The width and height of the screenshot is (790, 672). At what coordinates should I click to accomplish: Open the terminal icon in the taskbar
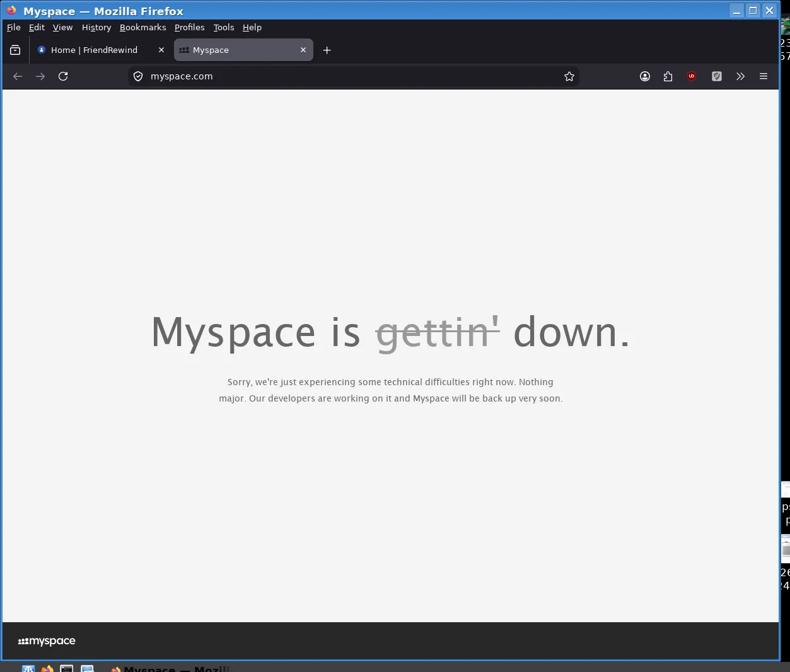(67, 668)
